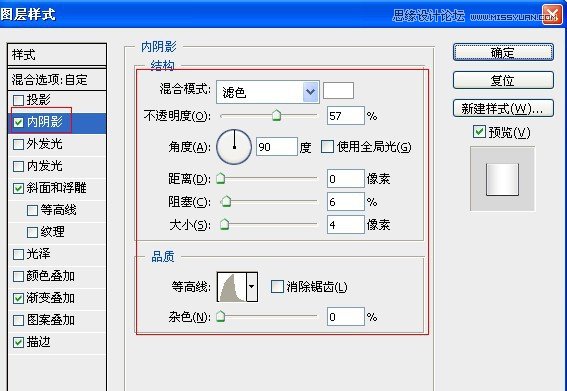Select the 样式 styles list header
Image resolution: width=567 pixels, height=391 pixels.
pyautogui.click(x=57, y=55)
